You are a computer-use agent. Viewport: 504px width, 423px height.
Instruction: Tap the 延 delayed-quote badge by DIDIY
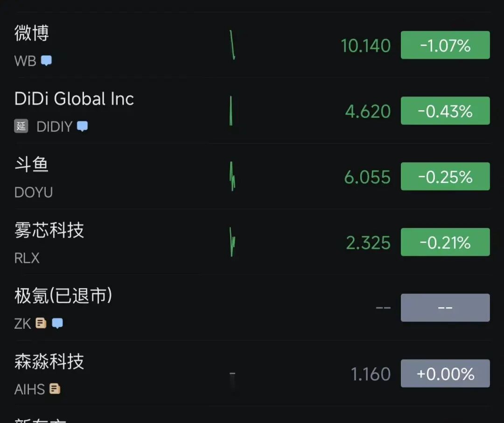click(21, 126)
